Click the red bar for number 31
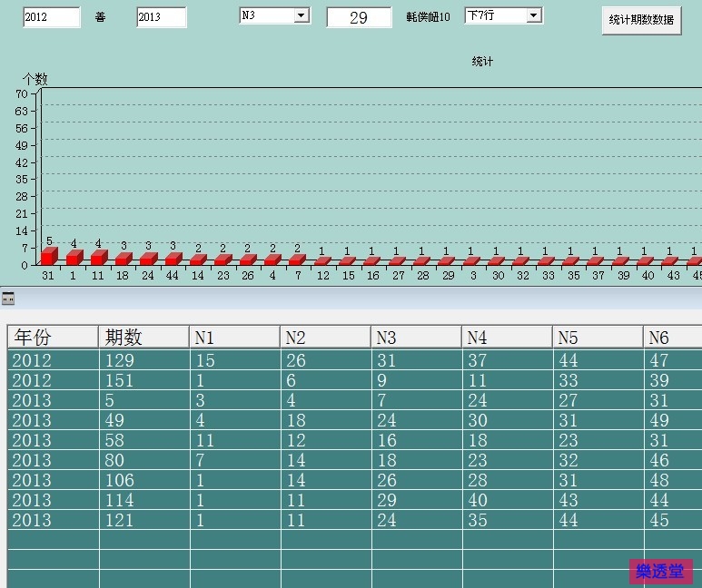 [x=48, y=257]
